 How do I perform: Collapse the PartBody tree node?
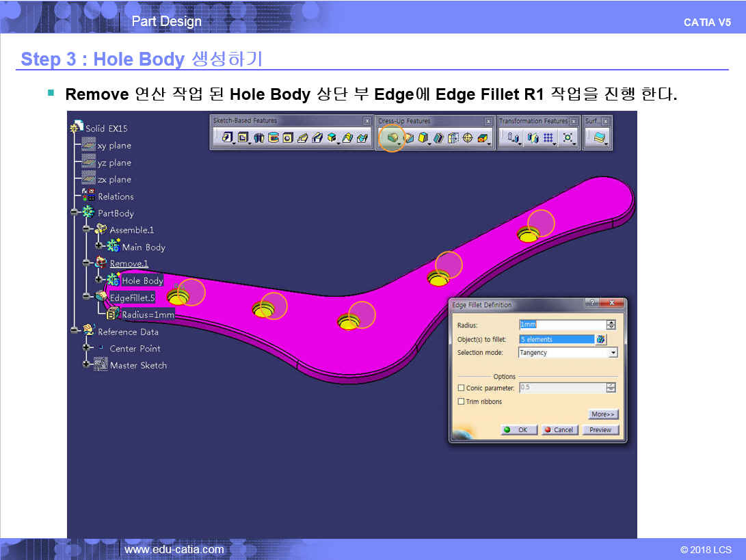75,213
